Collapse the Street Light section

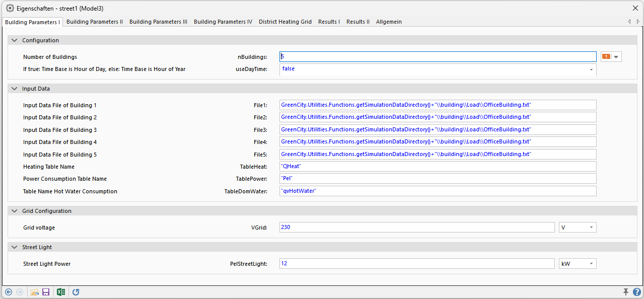point(14,247)
